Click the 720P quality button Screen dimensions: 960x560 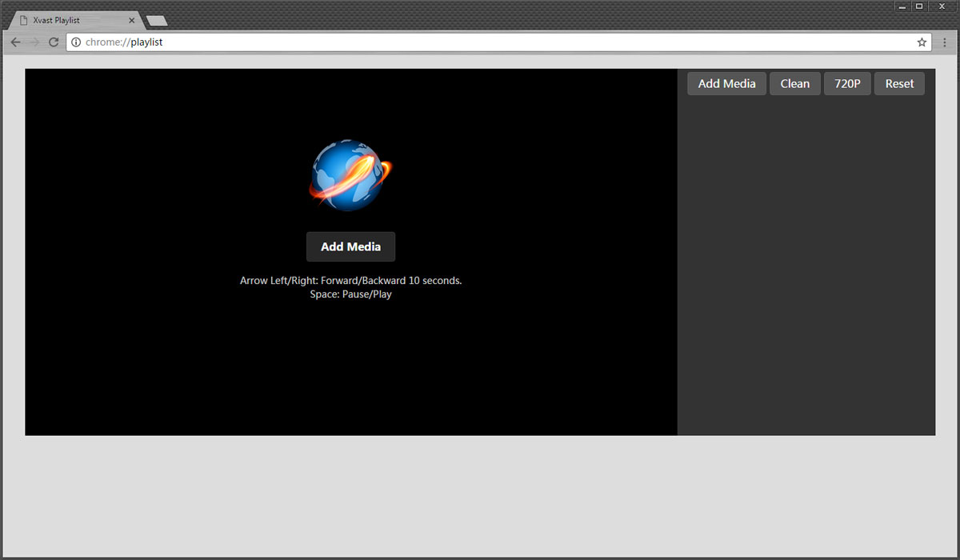coord(847,83)
